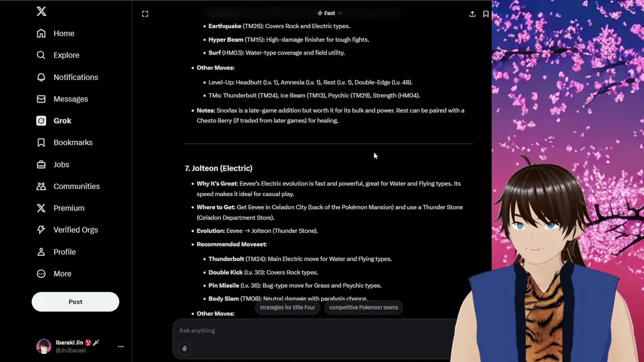Click '7. Jolteon (Electric)' heading
This screenshot has width=644, height=362.
click(218, 168)
